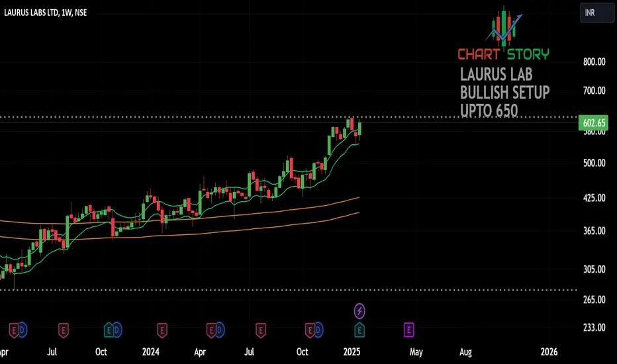
Task: Click the blue D dividend marker near Apr 2024
Action: pos(219,330)
